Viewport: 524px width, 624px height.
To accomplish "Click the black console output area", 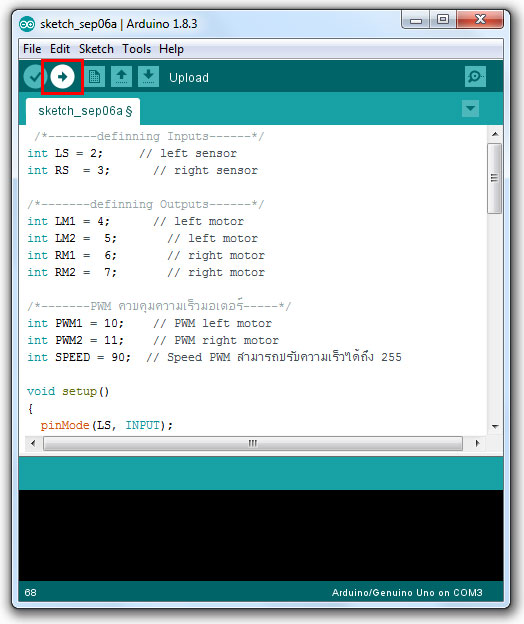I will coord(261,535).
